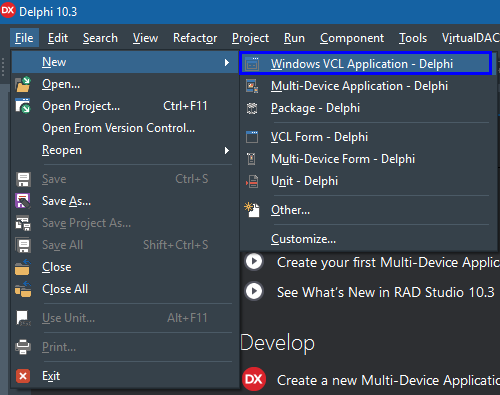This screenshot has height=395, width=500.
Task: Select Multi-Device Form - Delphi
Action: click(x=368, y=159)
